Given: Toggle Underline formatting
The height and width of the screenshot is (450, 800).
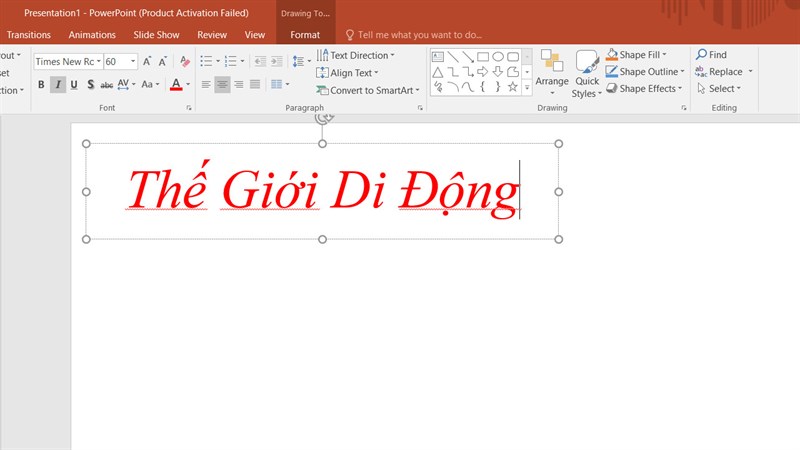Looking at the screenshot, I should [74, 85].
